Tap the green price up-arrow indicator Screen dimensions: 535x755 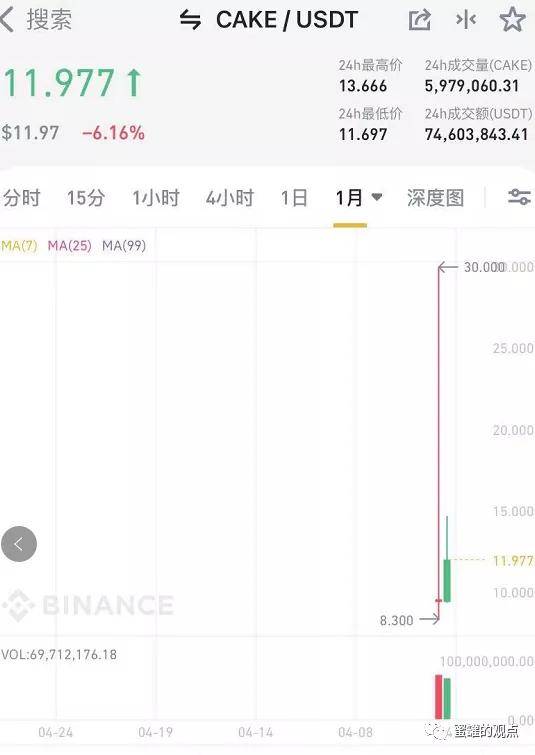[x=134, y=83]
